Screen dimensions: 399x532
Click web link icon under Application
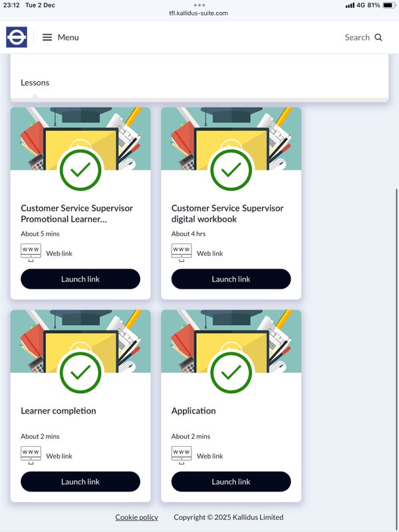[x=182, y=456]
